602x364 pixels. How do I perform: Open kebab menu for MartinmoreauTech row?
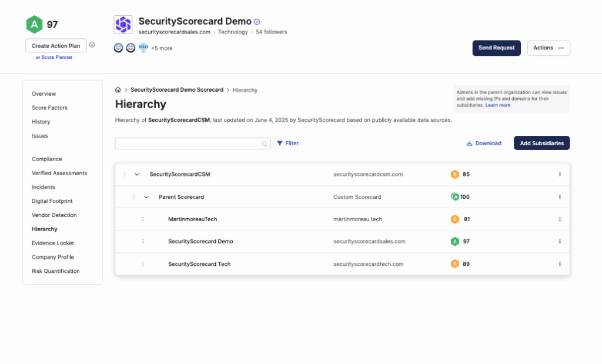coord(560,219)
